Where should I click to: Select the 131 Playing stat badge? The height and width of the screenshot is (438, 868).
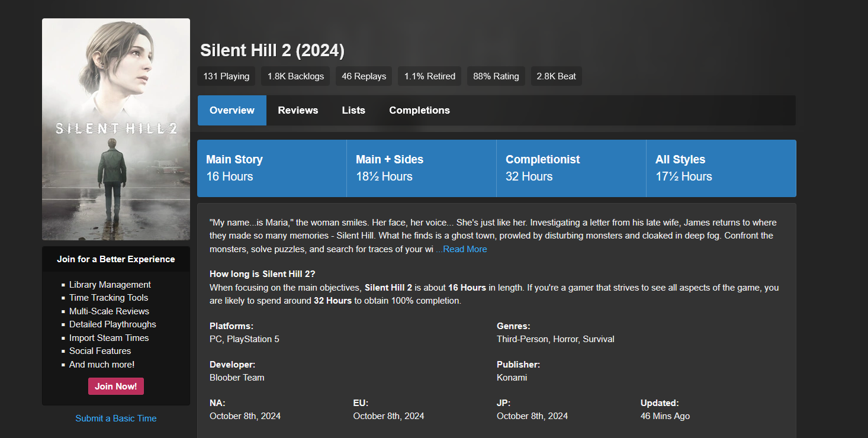click(x=226, y=76)
